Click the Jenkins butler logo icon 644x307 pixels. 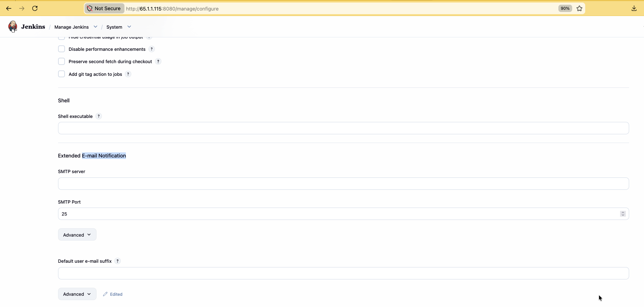[x=13, y=26]
